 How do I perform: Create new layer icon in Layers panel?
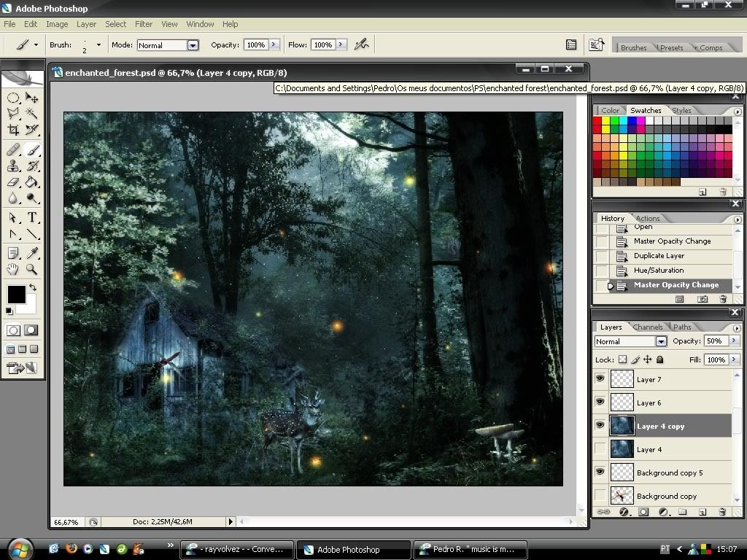pos(703,512)
